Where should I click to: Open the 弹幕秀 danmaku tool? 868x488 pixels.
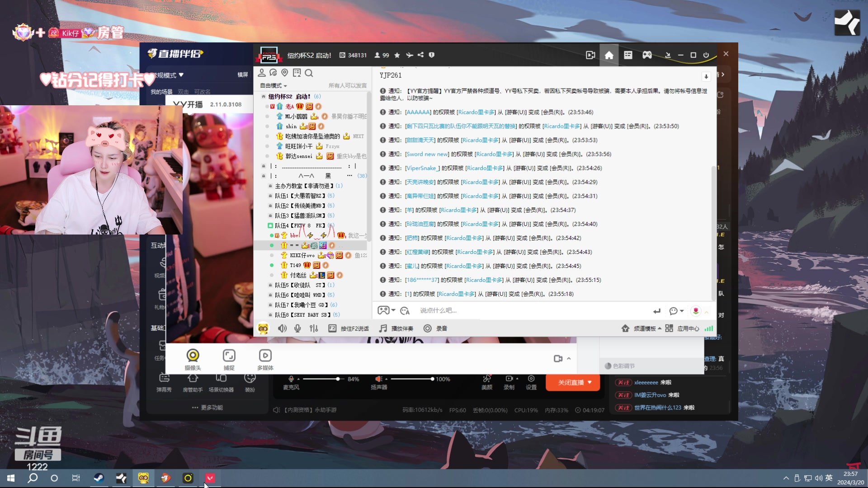(164, 382)
